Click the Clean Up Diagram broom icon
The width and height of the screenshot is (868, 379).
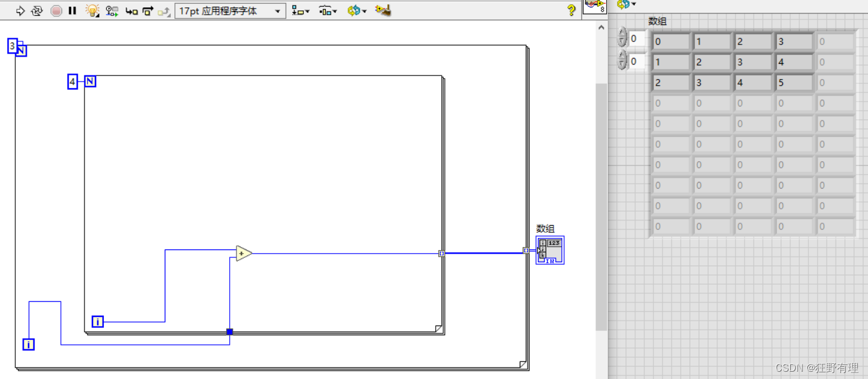point(382,10)
